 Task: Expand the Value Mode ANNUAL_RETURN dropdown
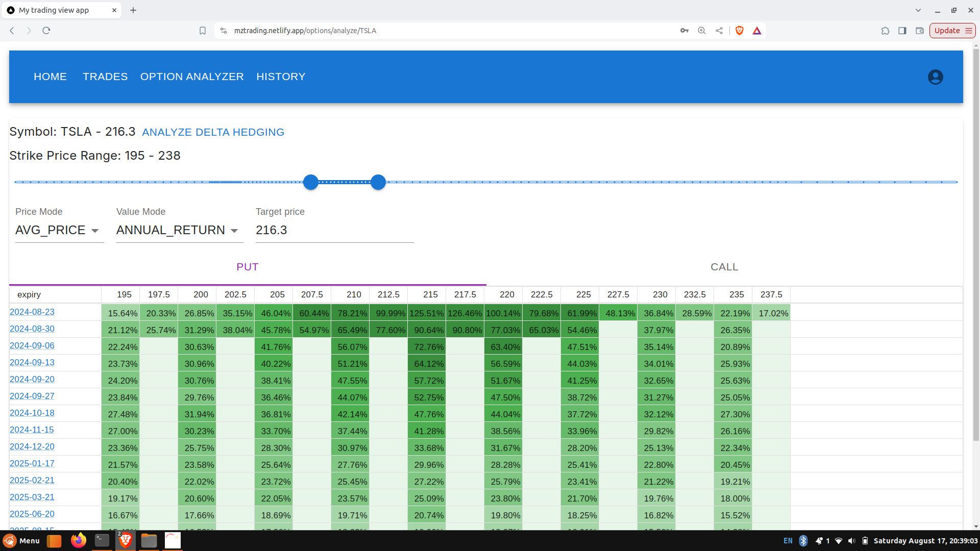click(180, 230)
